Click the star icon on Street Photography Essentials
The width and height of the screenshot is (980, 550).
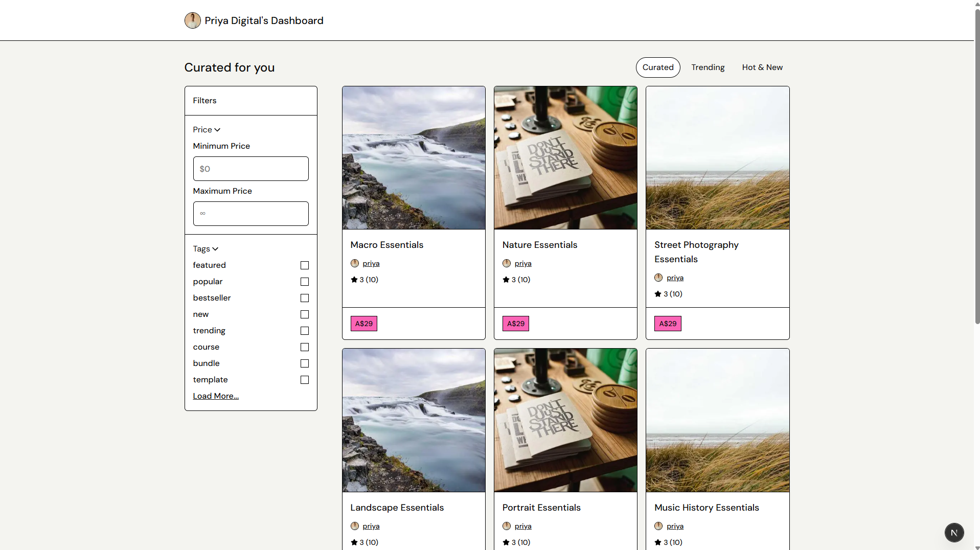(x=658, y=294)
